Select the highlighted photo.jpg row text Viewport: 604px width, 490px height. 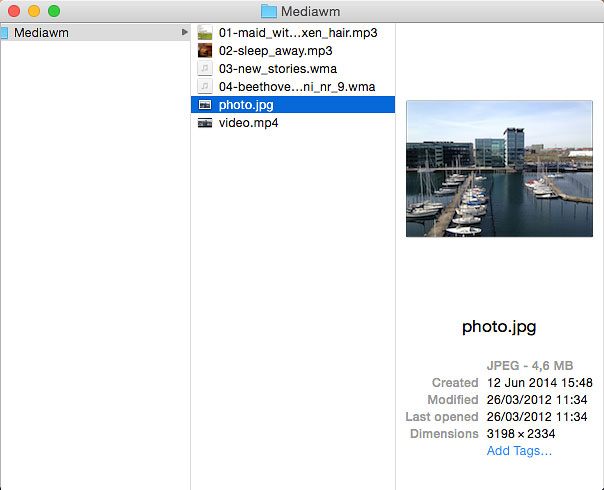coord(246,105)
